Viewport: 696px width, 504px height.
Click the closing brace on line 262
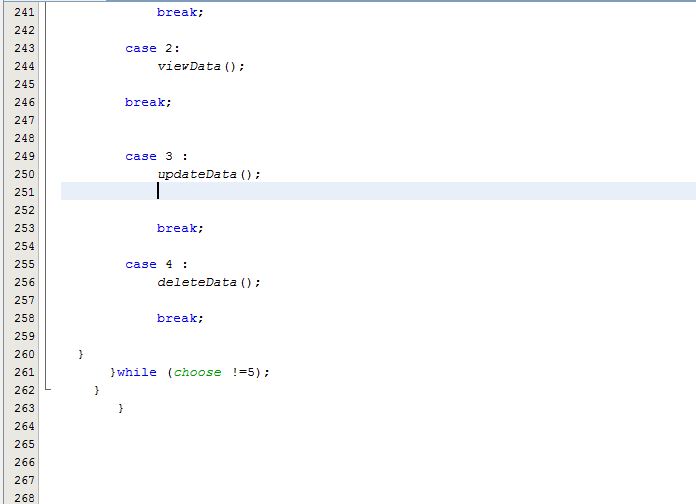click(x=97, y=390)
